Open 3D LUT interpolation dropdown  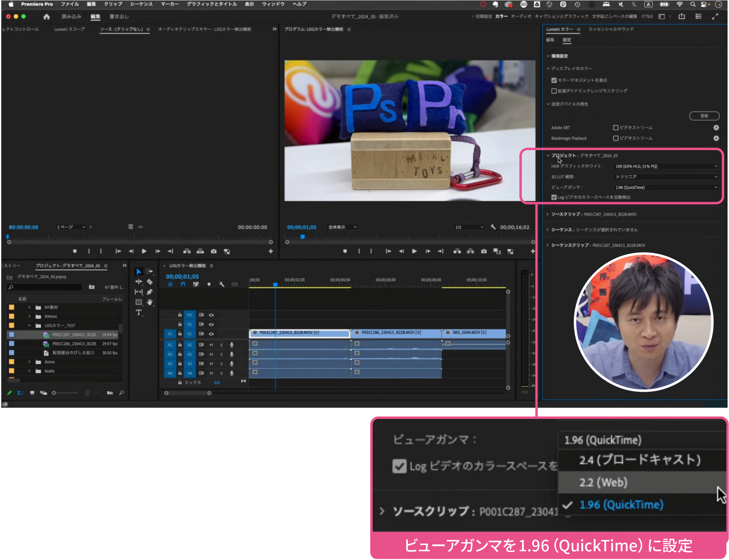coord(666,177)
